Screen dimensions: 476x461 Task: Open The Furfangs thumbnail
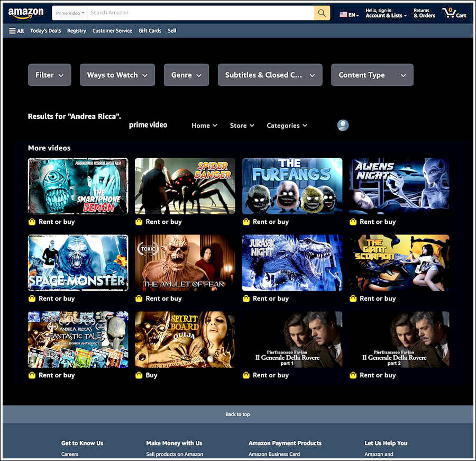[292, 186]
